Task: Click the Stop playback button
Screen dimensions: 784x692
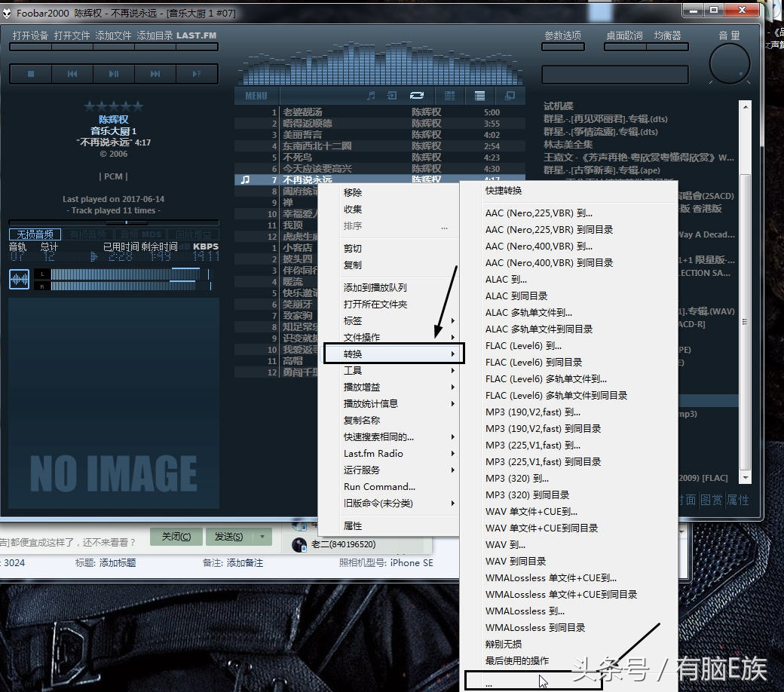Action: tap(31, 74)
